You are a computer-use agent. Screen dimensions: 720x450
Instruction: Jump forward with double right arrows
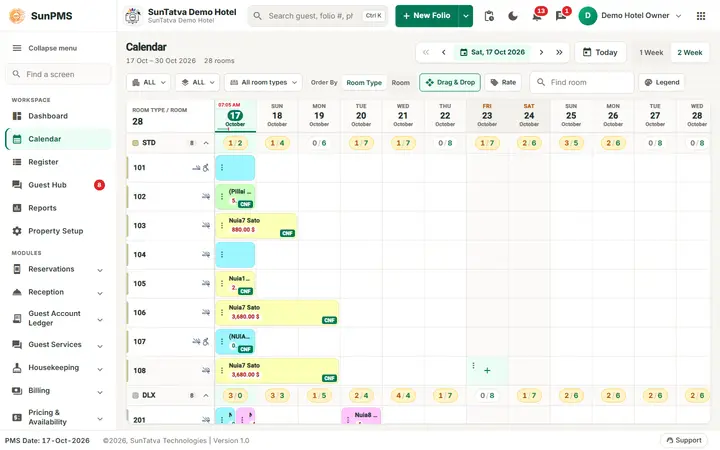[x=559, y=52]
